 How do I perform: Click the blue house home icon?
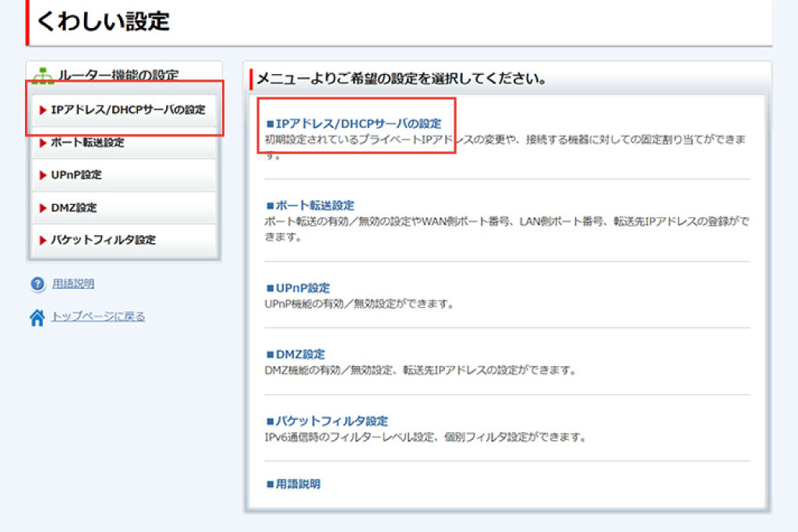[x=37, y=317]
